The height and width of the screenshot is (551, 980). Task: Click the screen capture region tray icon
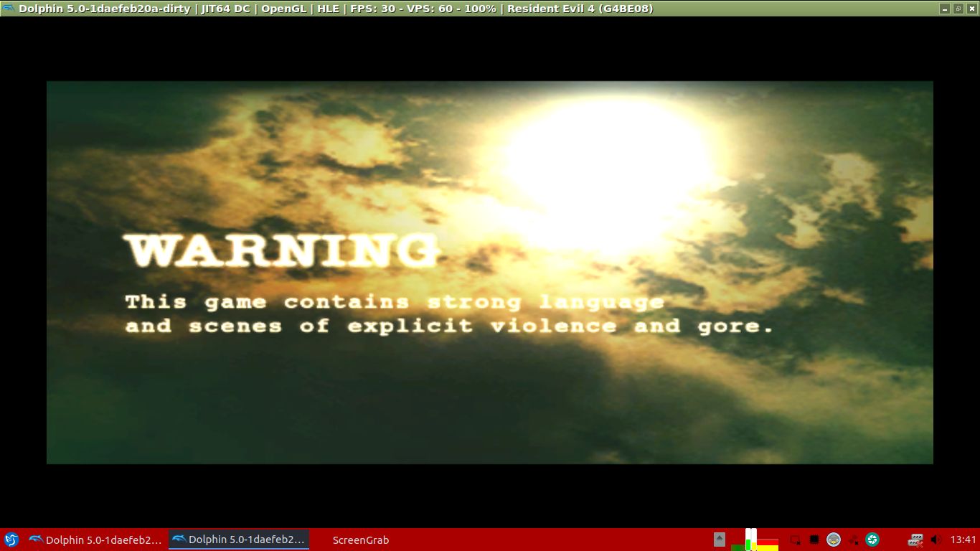tap(795, 540)
